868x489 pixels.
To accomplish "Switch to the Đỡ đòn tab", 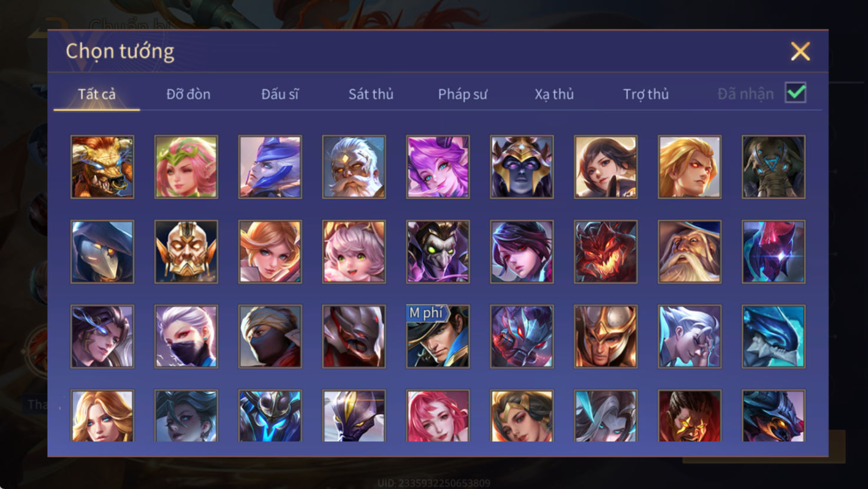I will [x=188, y=94].
